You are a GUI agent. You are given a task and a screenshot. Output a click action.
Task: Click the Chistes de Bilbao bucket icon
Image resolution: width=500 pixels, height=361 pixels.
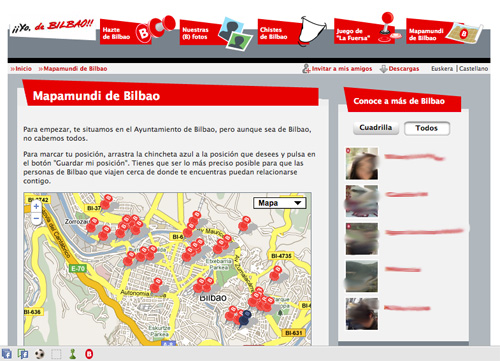pyautogui.click(x=312, y=31)
